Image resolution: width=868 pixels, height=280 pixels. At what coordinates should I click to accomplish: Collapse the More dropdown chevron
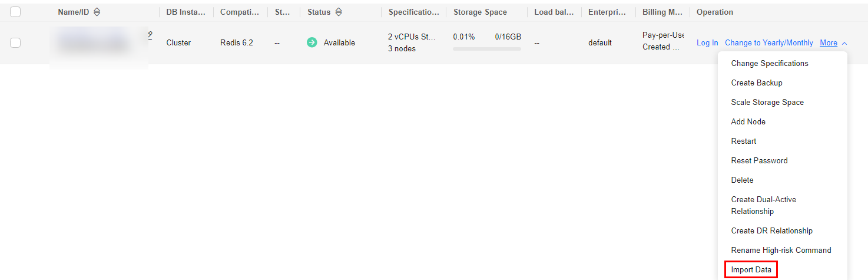(x=844, y=43)
